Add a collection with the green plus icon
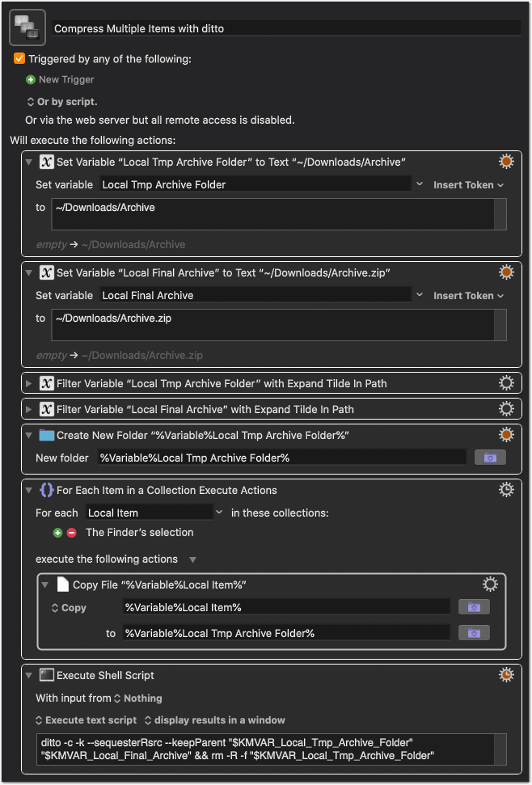The width and height of the screenshot is (532, 785). tap(57, 533)
